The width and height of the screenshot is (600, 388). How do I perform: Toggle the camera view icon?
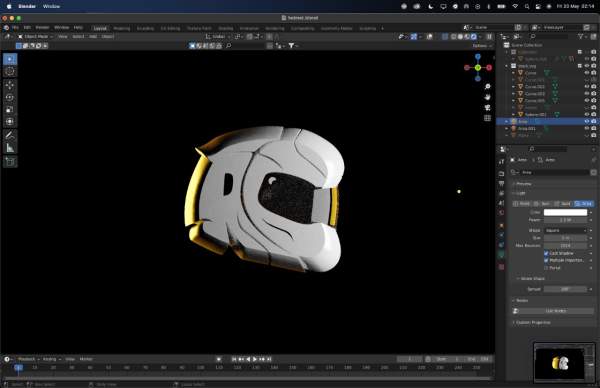[488, 108]
